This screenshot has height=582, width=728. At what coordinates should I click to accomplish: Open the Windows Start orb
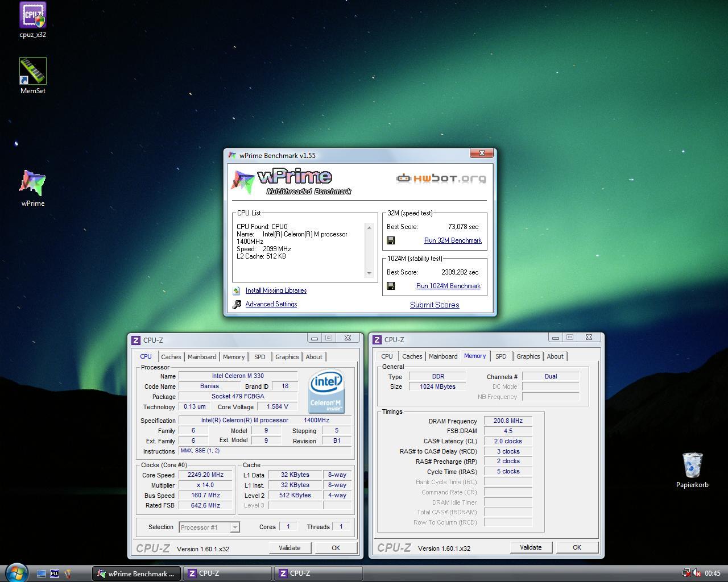[x=15, y=572]
